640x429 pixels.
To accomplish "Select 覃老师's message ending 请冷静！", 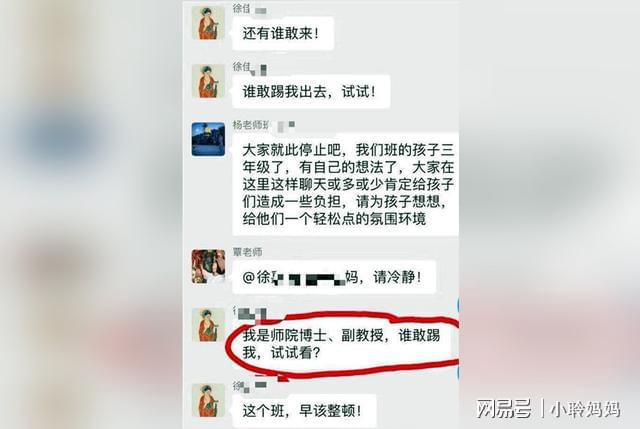I will [334, 278].
